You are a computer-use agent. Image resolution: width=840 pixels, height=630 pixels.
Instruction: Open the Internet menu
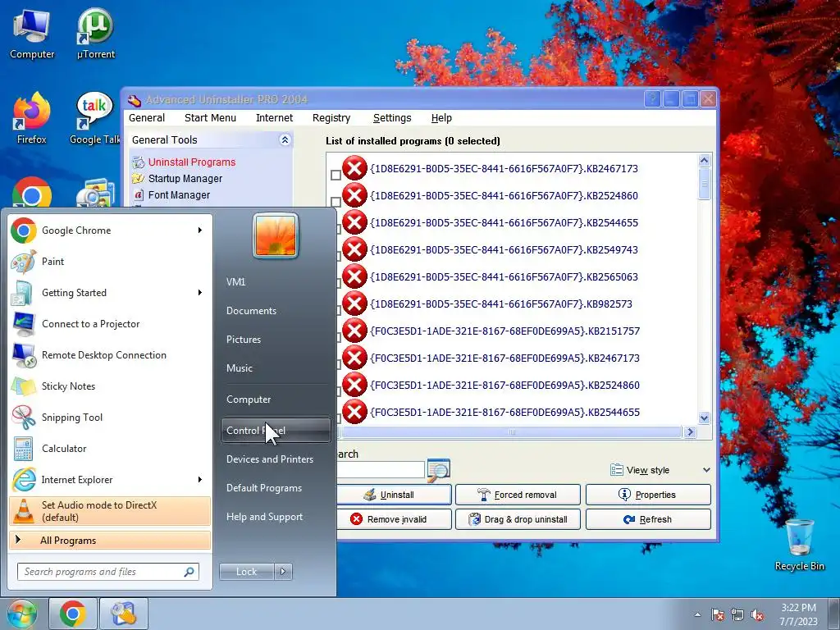pos(274,118)
